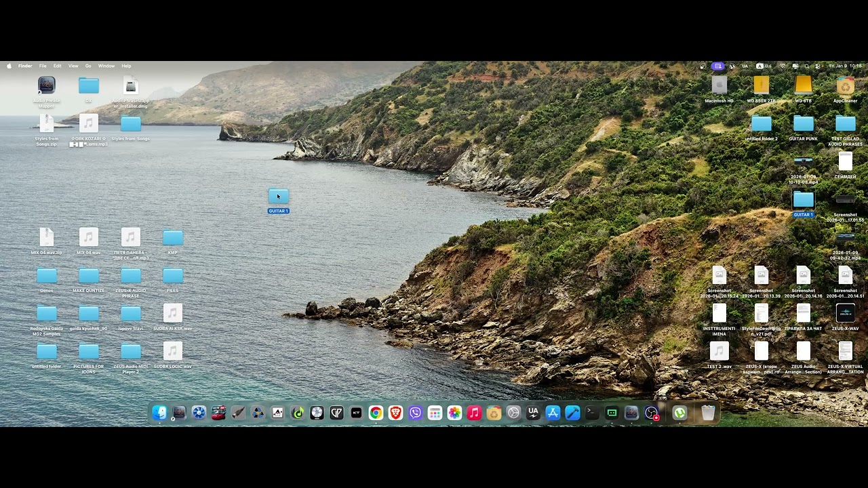Viewport: 868px width, 488px height.
Task: Open the Finder menu
Action: tap(25, 66)
